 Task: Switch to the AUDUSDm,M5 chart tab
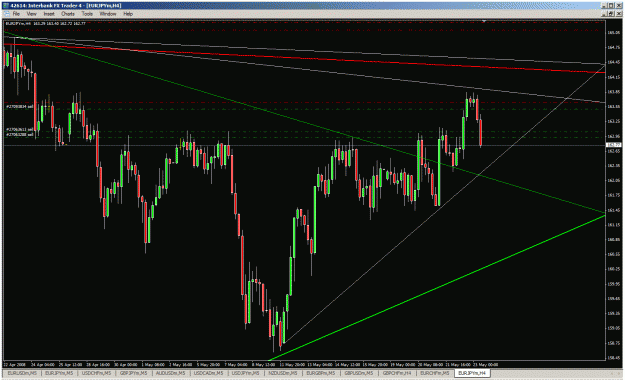pyautogui.click(x=171, y=373)
